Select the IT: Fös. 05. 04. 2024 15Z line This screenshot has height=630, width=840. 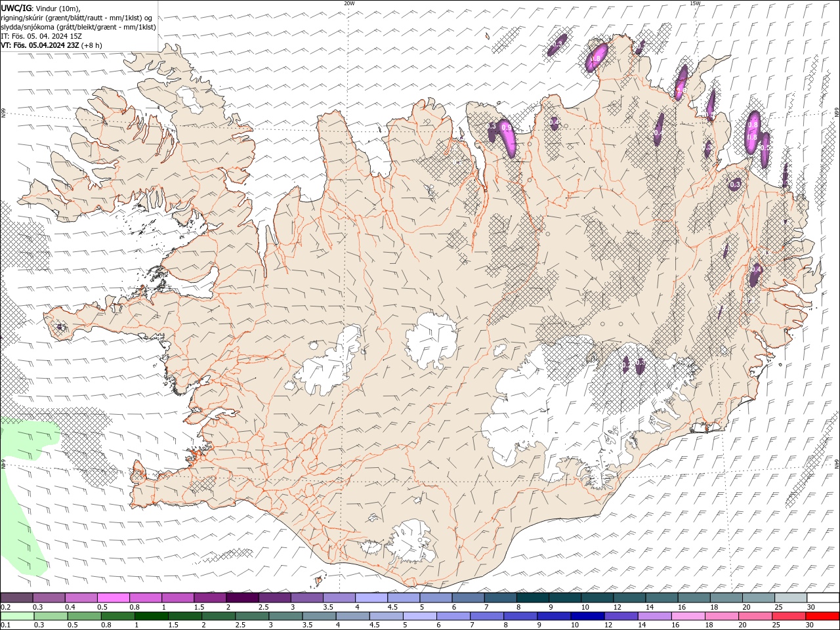pos(41,36)
